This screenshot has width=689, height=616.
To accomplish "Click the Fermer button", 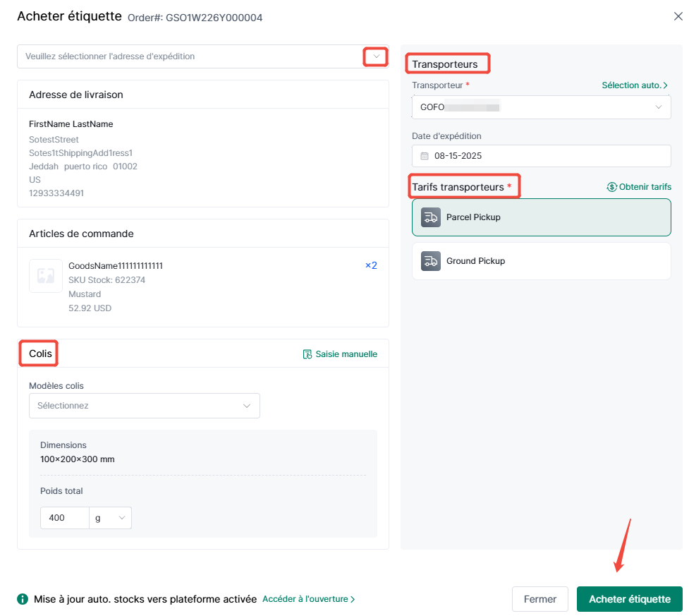I will click(539, 599).
